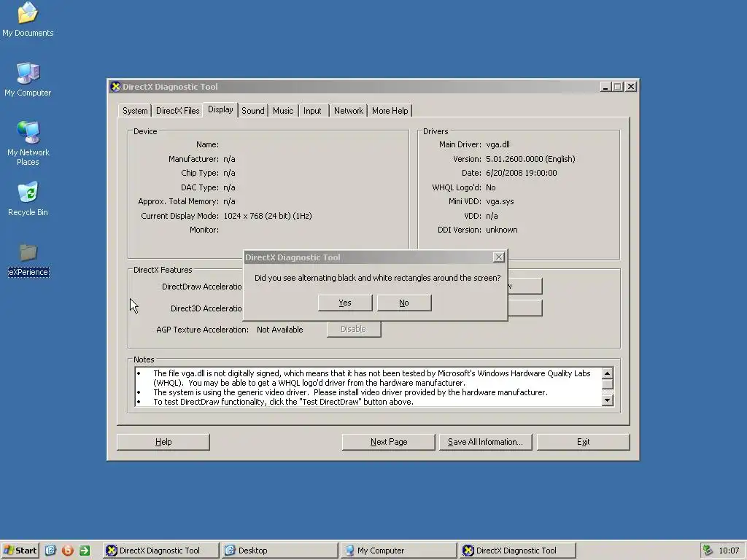
Task: Minimize the DirectX Diagnostic Tool window
Action: pos(605,87)
